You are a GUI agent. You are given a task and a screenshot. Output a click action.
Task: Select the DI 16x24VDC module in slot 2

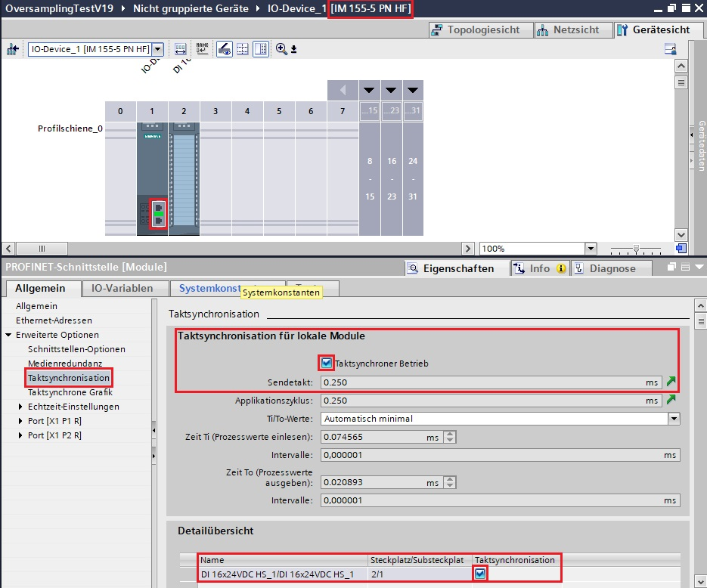[184, 178]
